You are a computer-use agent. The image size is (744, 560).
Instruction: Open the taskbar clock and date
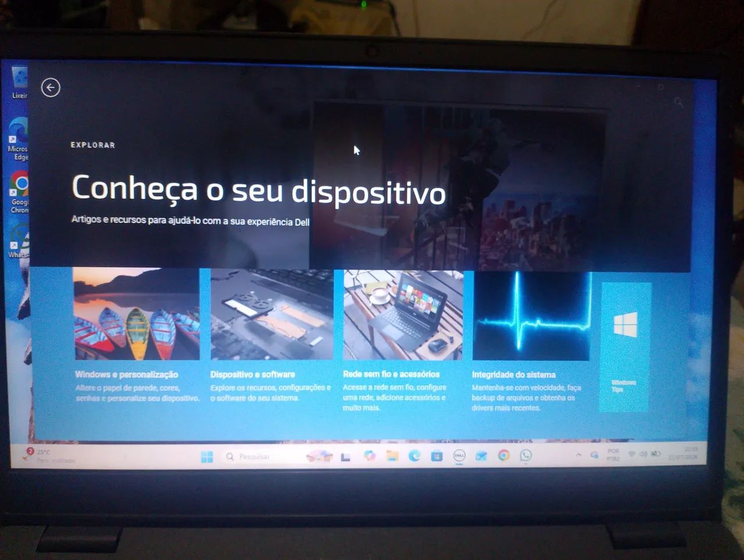683,453
